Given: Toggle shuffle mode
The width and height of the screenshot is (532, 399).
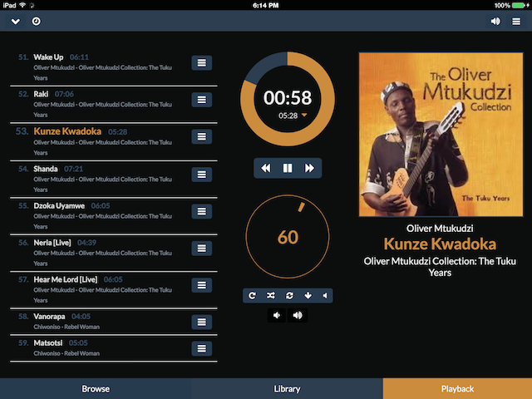Looking at the screenshot, I should point(270,296).
